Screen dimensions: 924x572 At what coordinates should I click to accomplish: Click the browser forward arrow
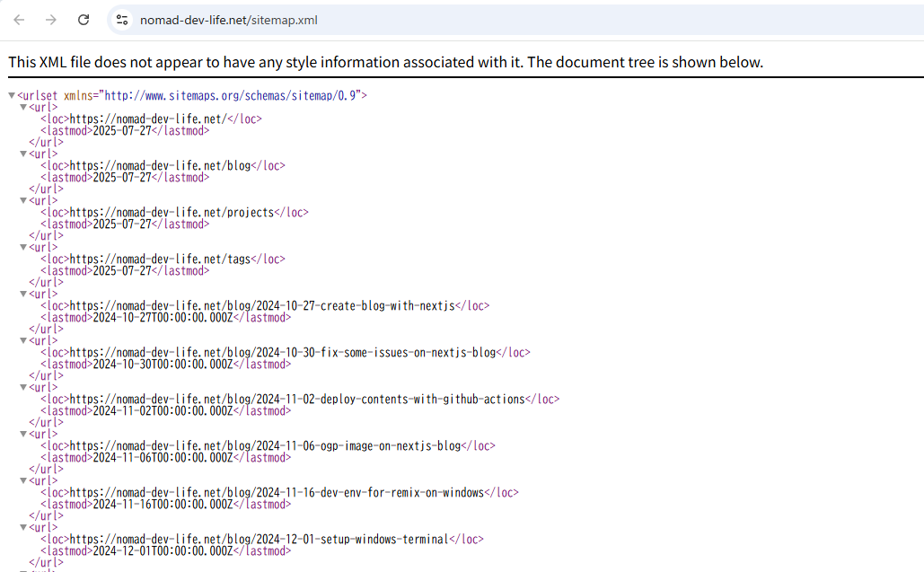pos(51,20)
